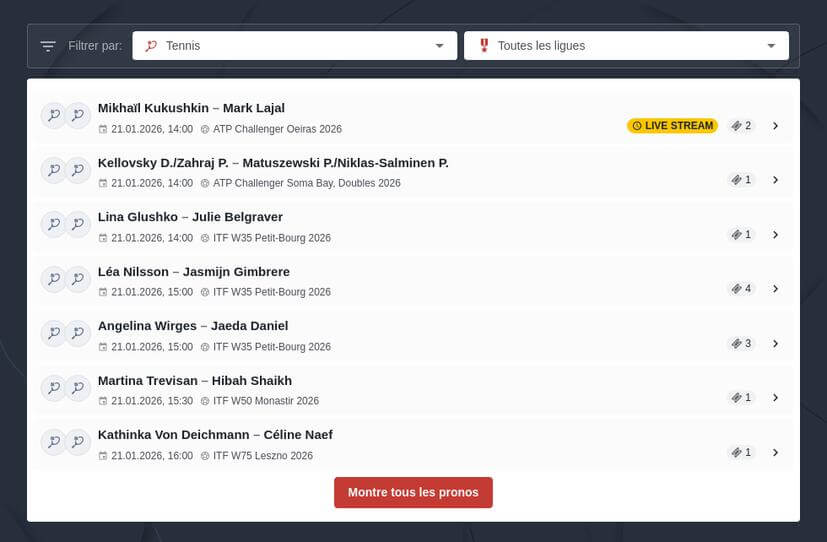Screen dimensions: 827x542
Task: Open Lina Glushko – Julie Belgraver match
Action: [x=775, y=235]
